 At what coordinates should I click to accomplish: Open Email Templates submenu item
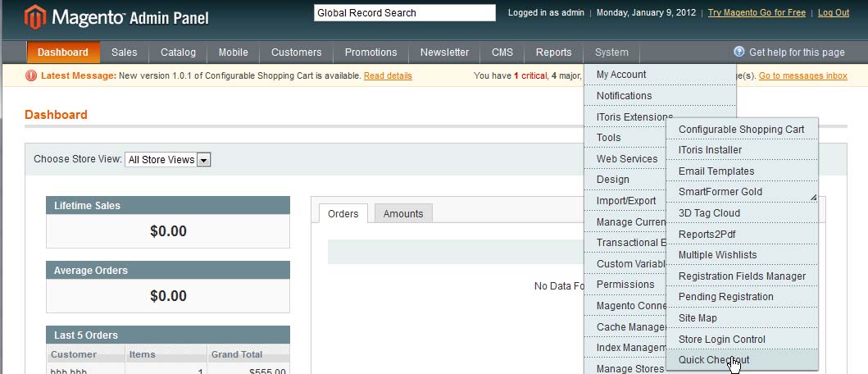(x=742, y=171)
